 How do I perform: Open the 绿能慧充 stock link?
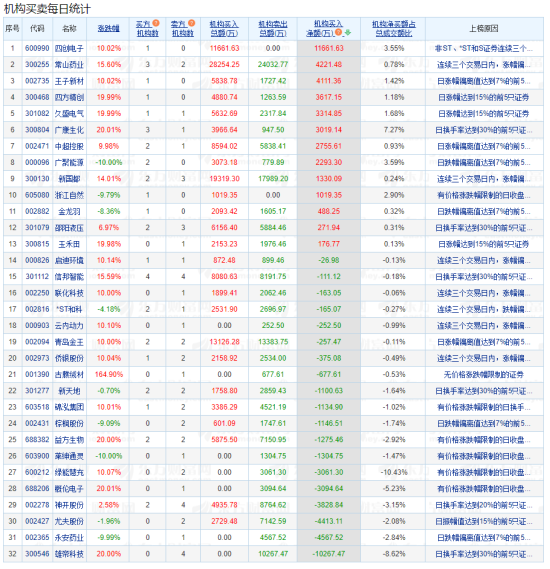(69, 472)
